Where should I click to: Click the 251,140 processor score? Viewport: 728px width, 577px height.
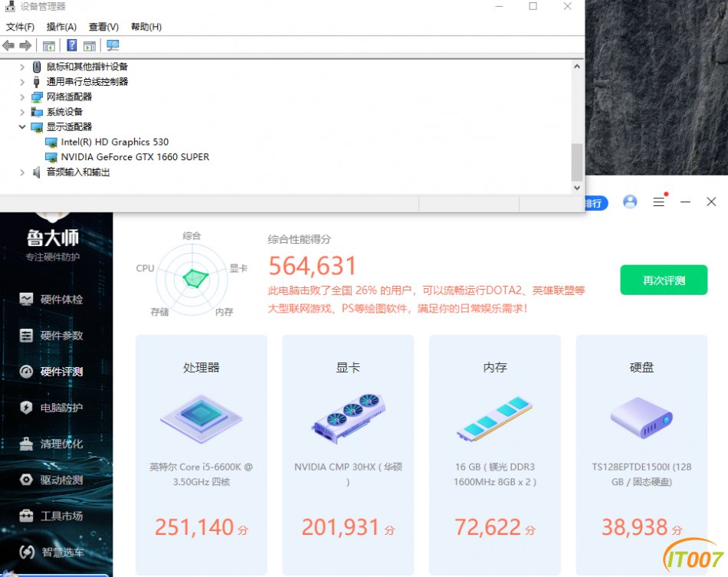[x=194, y=527]
